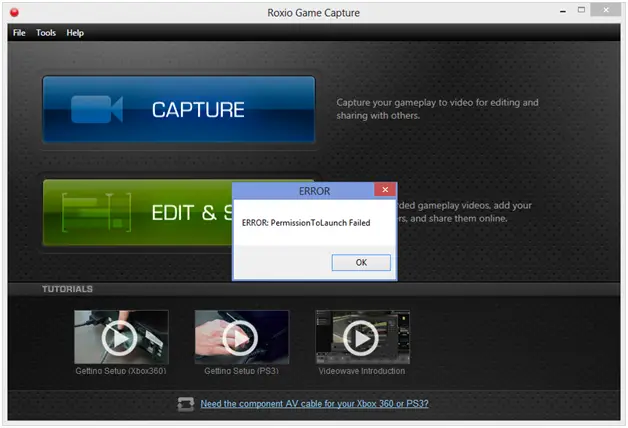Click the green EDIT & SHARE button
Image resolution: width=628 pixels, height=428 pixels.
[x=137, y=213]
